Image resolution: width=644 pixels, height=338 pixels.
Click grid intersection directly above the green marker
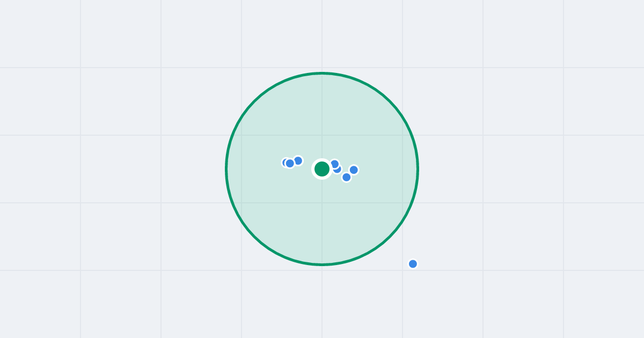coord(322,135)
